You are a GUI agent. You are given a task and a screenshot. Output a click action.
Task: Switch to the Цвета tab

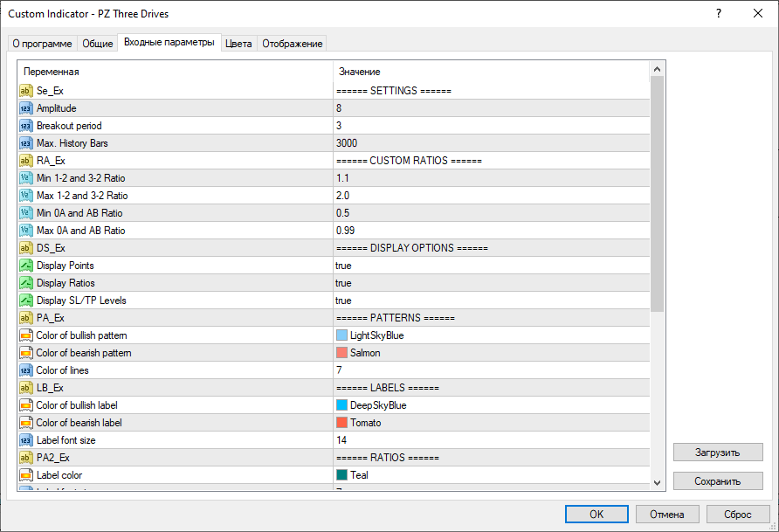point(238,44)
